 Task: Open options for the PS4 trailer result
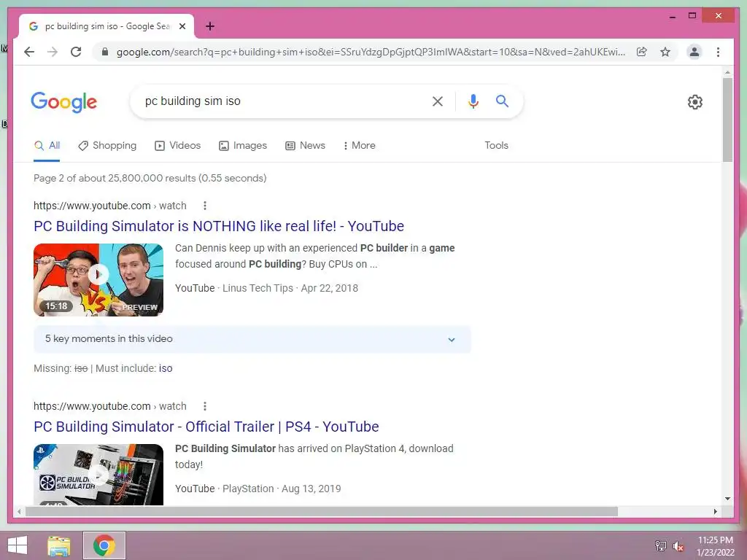coord(205,406)
